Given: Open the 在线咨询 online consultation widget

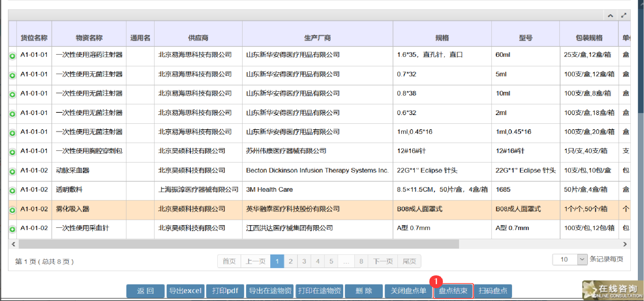Looking at the screenshot, I should 613,291.
